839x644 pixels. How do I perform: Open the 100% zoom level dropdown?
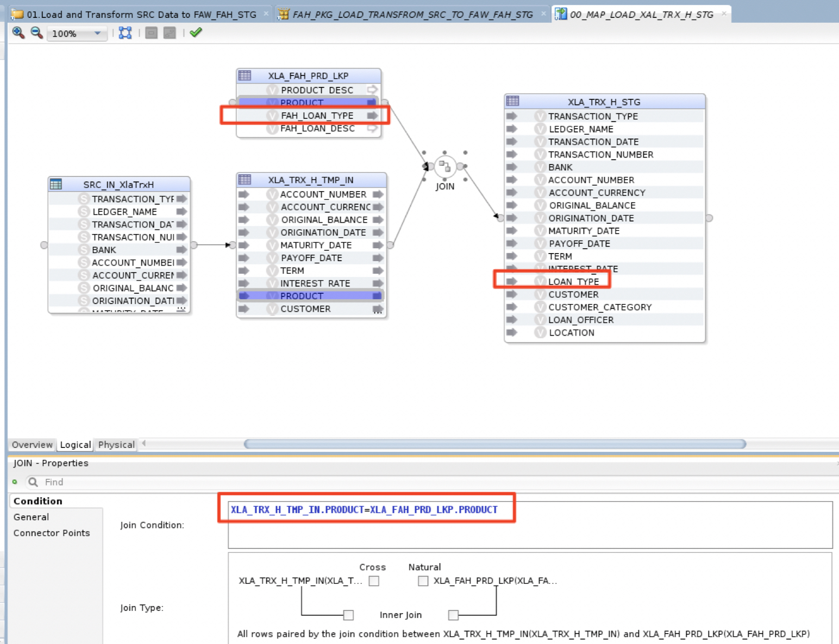click(98, 34)
